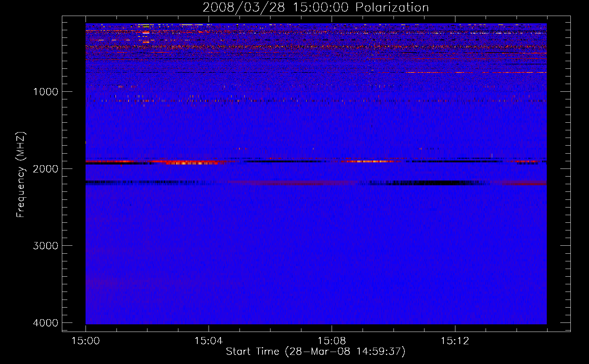Click the 'Start Time (28-Mar-08 14:59:37)' label
Viewport: 589px width, 364px height.
pos(316,352)
